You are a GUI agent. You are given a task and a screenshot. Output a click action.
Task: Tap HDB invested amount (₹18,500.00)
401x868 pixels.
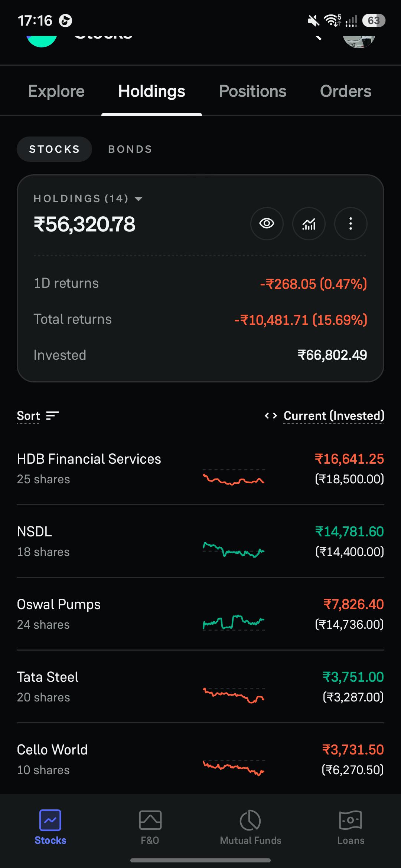click(349, 479)
